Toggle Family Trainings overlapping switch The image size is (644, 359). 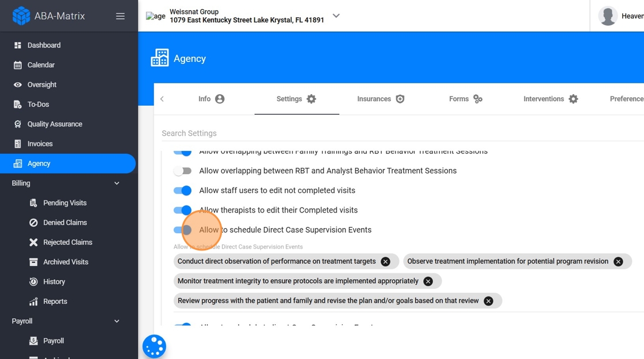[x=182, y=152]
